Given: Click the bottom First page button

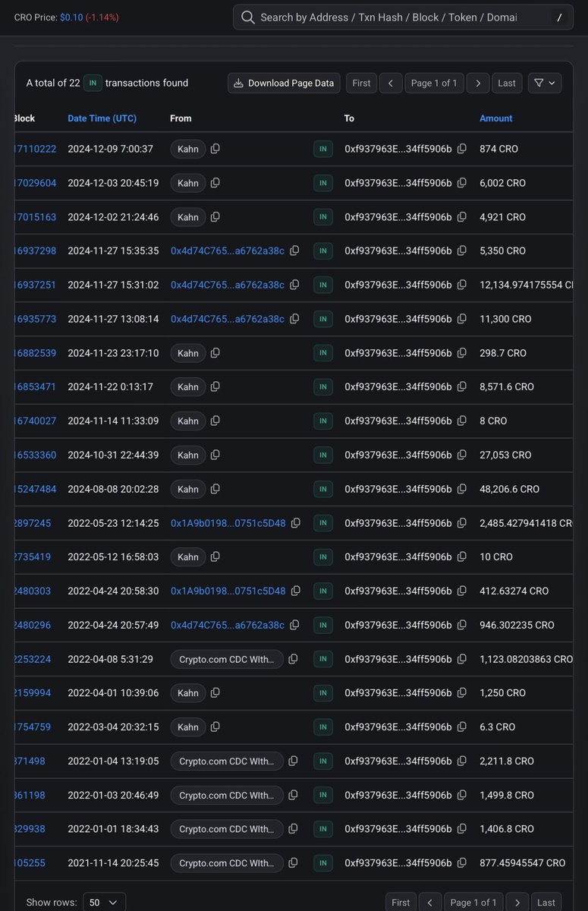Looking at the screenshot, I should (x=401, y=902).
